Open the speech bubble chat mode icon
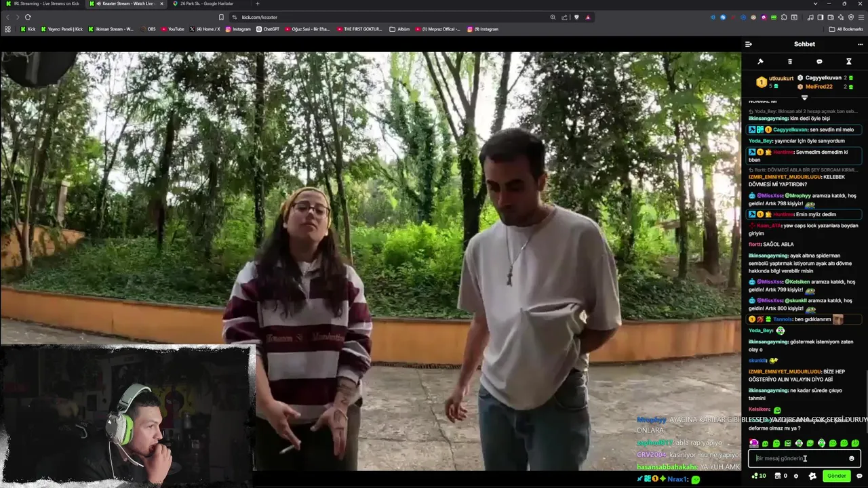The image size is (868, 488). point(819,62)
